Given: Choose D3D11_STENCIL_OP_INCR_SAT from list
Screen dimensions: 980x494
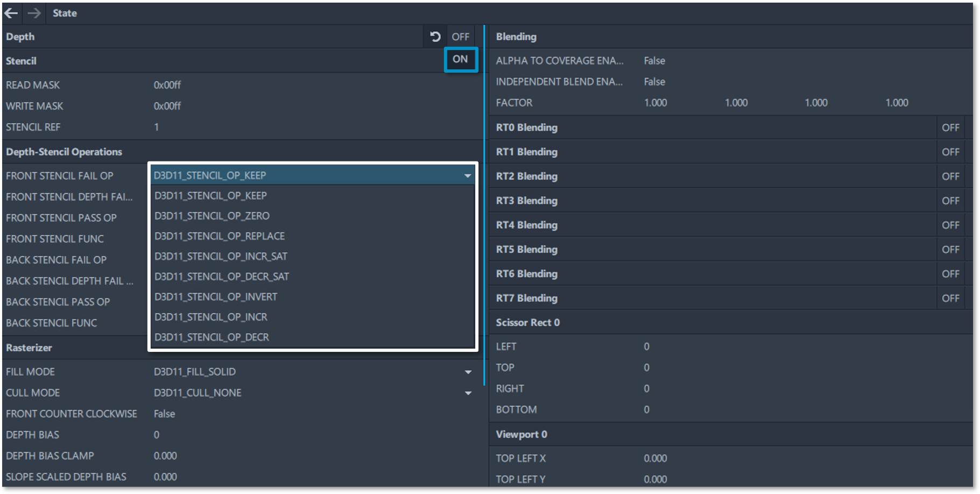Looking at the screenshot, I should click(221, 256).
